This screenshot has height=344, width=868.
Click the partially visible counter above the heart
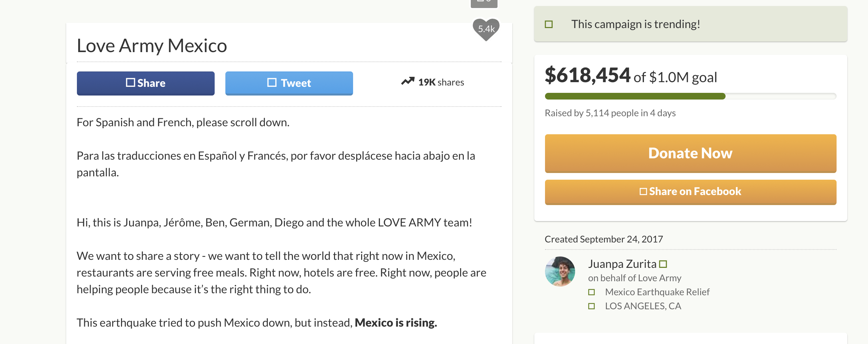point(484,3)
